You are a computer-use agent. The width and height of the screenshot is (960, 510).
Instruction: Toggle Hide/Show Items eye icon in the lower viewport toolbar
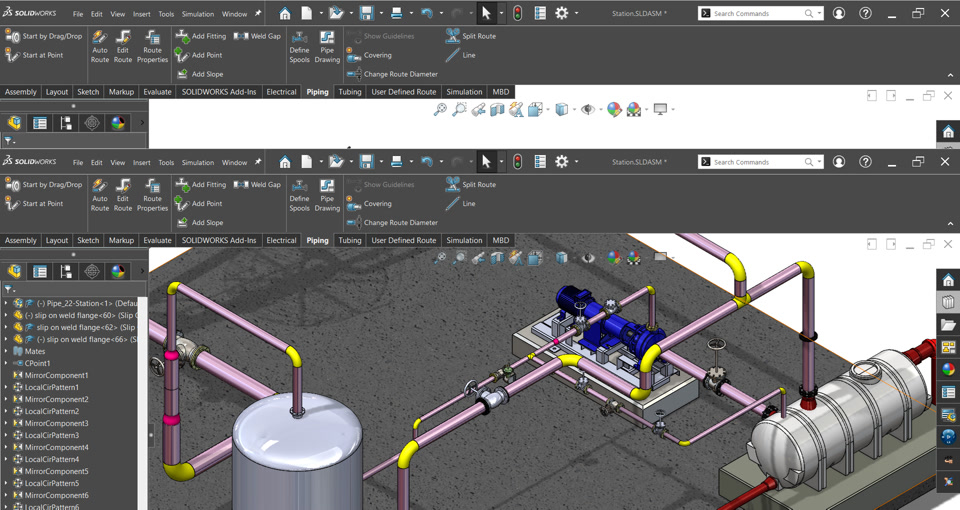[x=588, y=258]
